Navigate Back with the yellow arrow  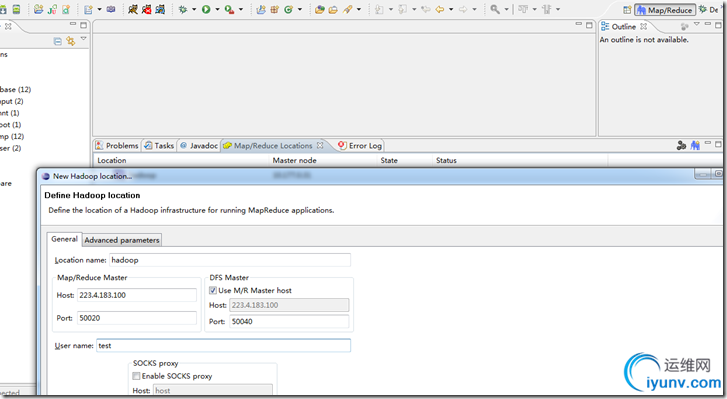(x=440, y=9)
